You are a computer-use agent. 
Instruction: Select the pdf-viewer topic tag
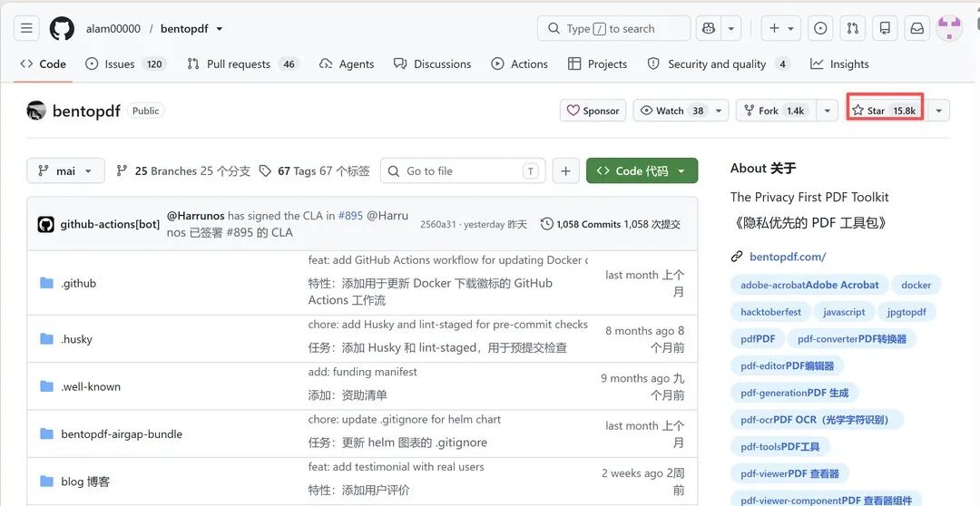pos(789,472)
